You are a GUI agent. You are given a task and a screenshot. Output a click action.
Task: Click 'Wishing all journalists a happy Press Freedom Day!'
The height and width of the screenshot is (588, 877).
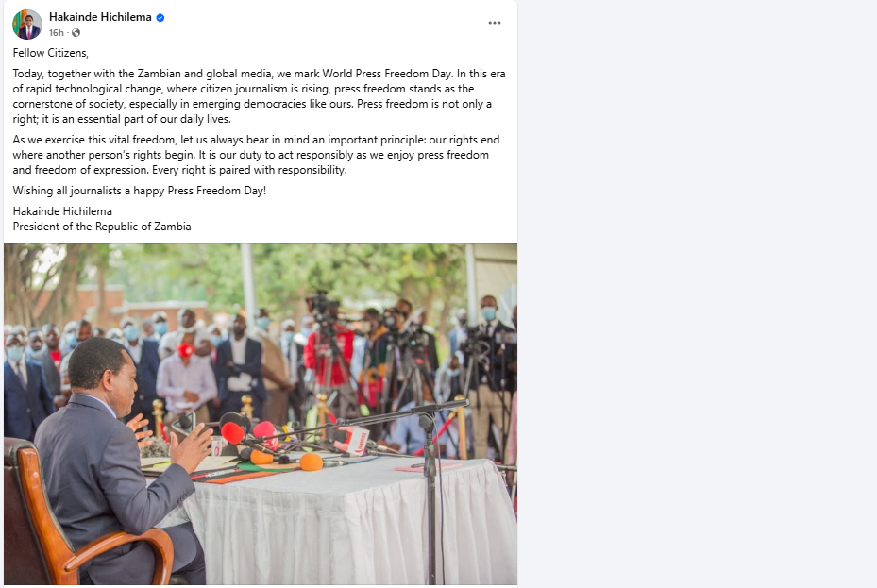click(x=140, y=191)
